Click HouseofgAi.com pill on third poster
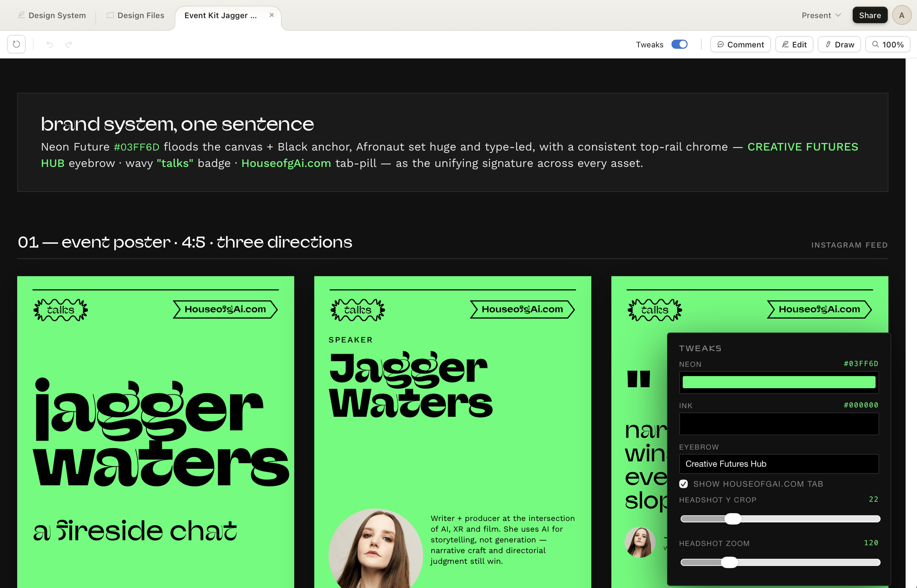The width and height of the screenshot is (917, 588). [x=819, y=309]
